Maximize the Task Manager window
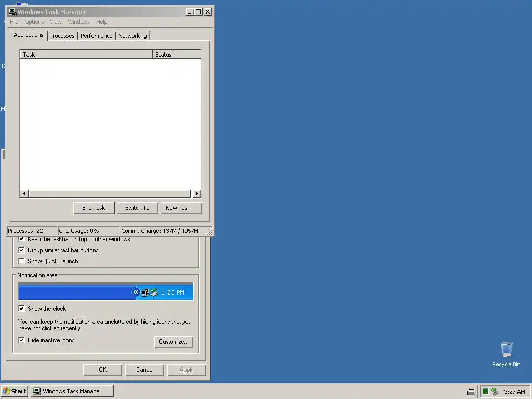 198,12
